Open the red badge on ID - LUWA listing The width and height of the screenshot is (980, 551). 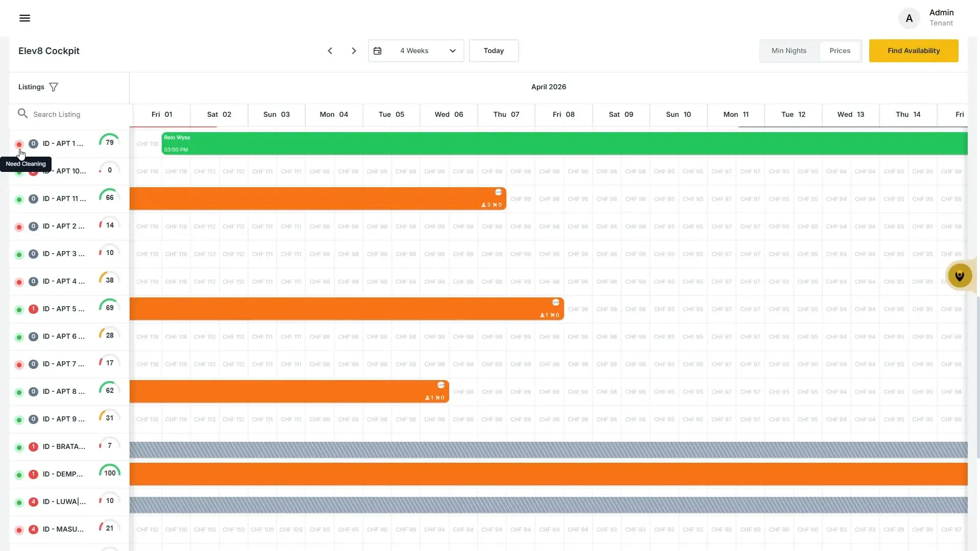33,502
